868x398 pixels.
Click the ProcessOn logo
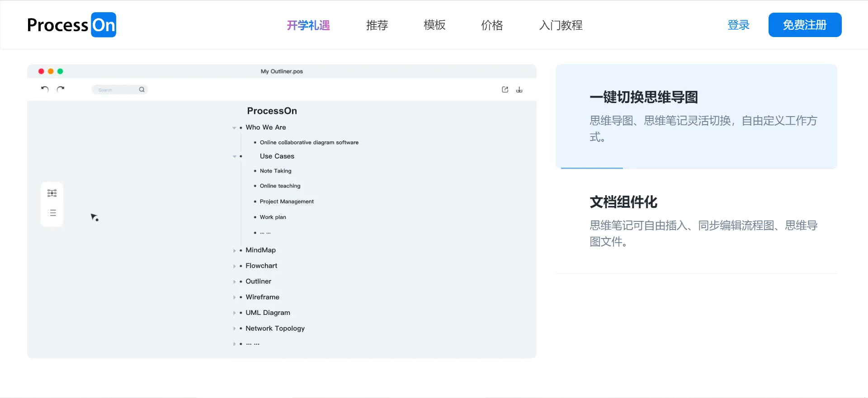71,25
